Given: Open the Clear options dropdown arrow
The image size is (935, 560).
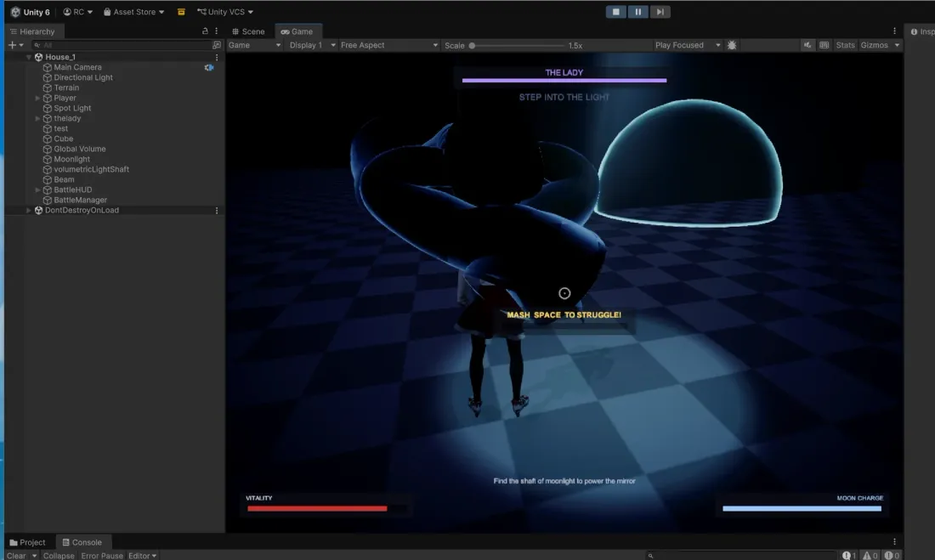Looking at the screenshot, I should coord(35,555).
